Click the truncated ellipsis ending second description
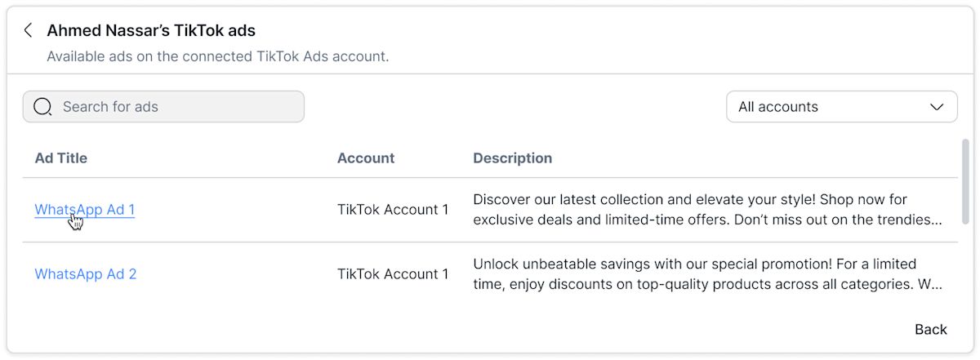The height and width of the screenshot is (360, 980). [936, 286]
